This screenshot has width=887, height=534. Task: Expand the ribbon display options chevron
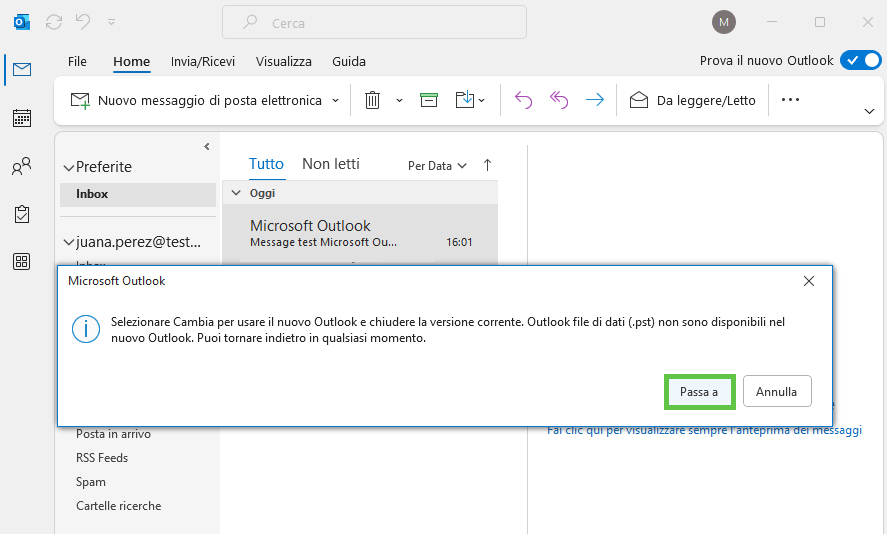click(869, 111)
